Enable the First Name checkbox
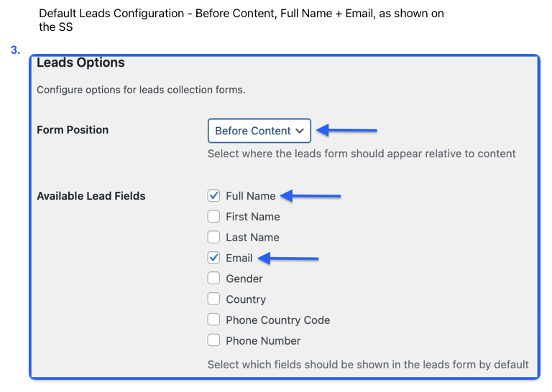 click(x=213, y=217)
